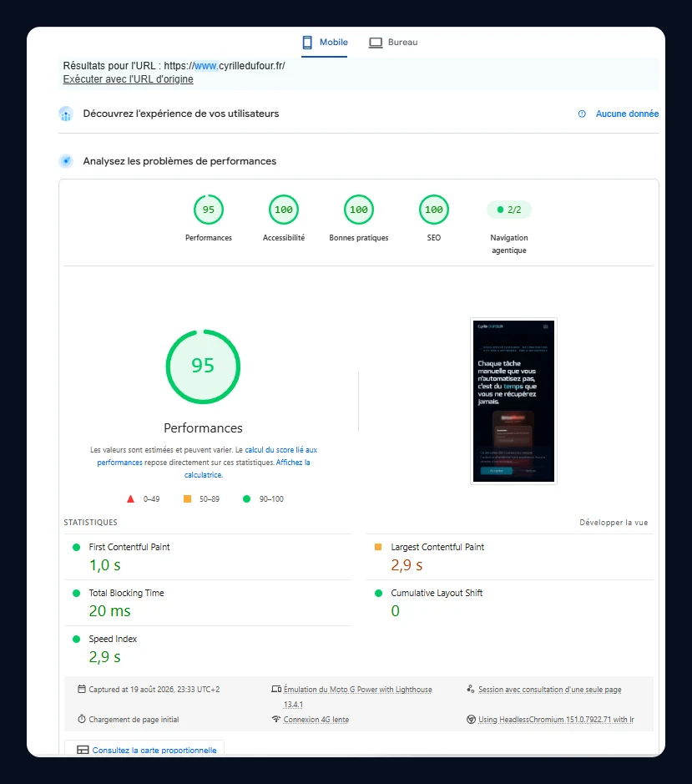Image resolution: width=692 pixels, height=784 pixels.
Task: Click the orange square 50–89 legend icon
Action: (188, 499)
